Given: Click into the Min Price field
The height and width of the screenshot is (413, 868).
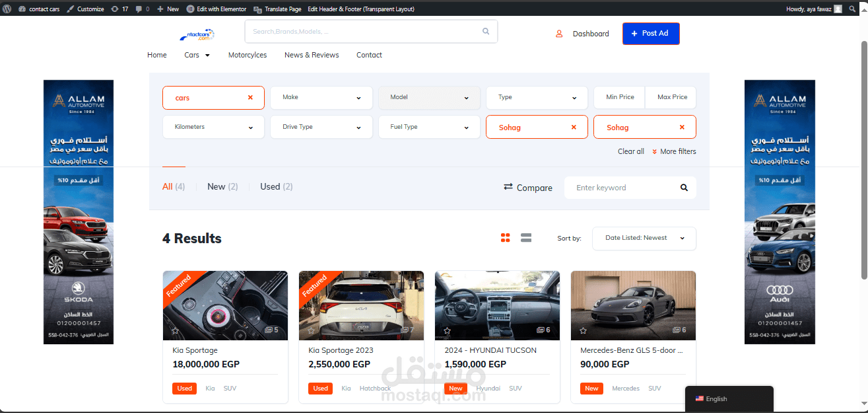Looking at the screenshot, I should tap(620, 97).
